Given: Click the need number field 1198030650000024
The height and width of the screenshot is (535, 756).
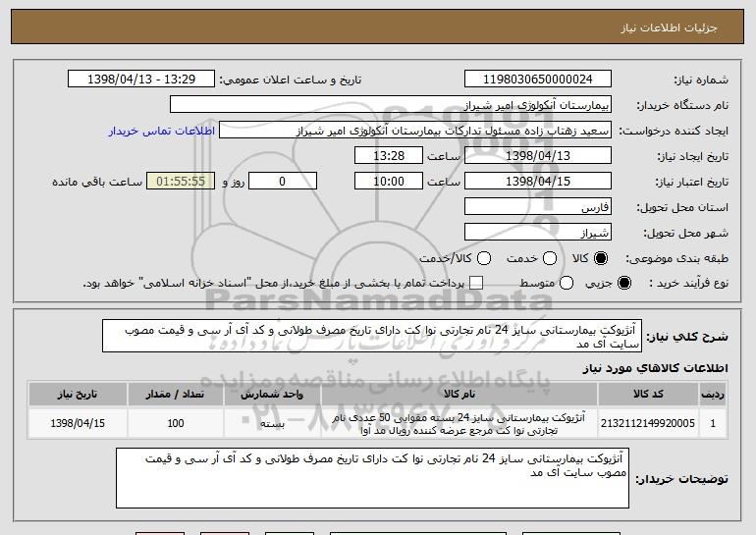Looking at the screenshot, I should coord(538,80).
